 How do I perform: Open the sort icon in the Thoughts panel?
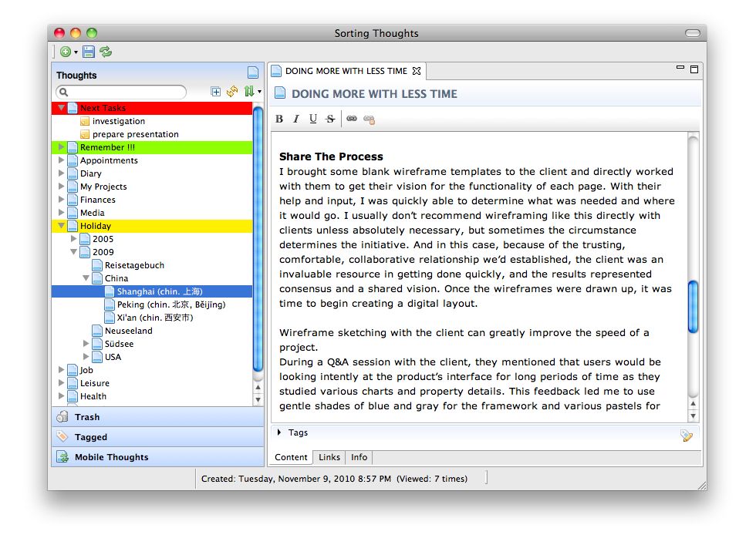248,91
